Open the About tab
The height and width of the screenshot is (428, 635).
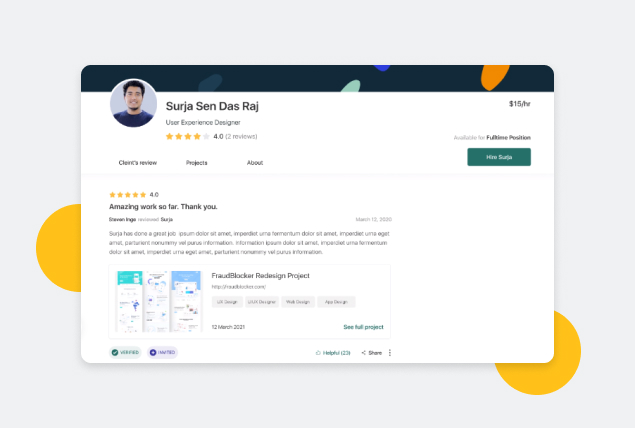[255, 163]
